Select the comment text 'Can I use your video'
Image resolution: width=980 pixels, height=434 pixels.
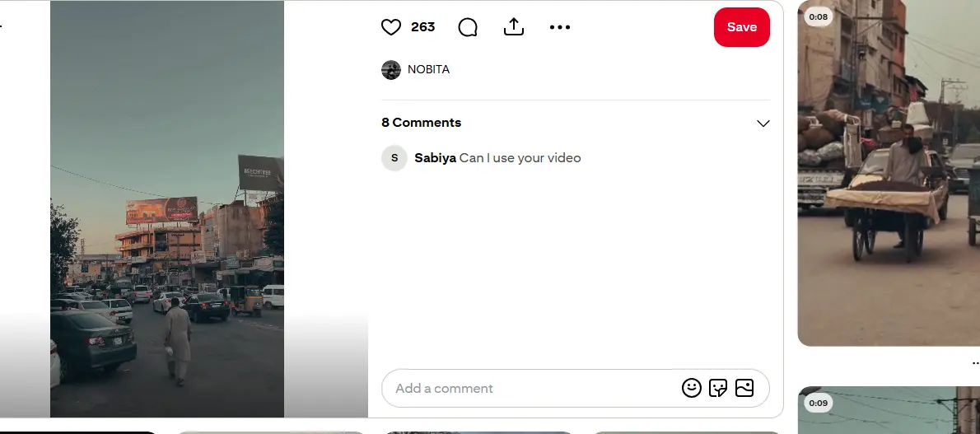520,158
